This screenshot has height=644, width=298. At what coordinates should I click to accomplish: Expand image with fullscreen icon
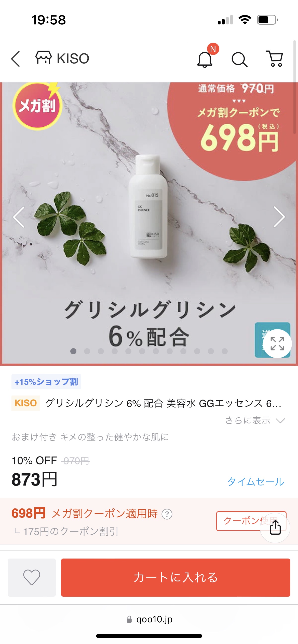(277, 344)
